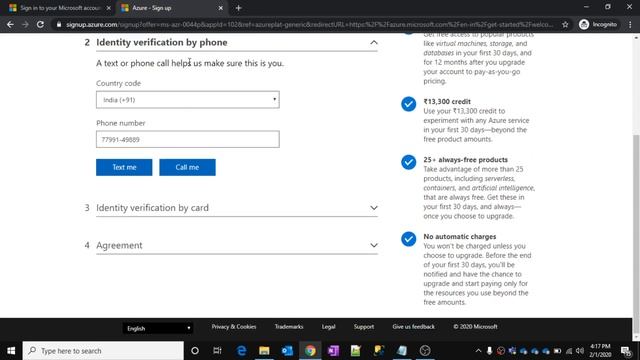Open the Trademarks footer link

point(289,327)
